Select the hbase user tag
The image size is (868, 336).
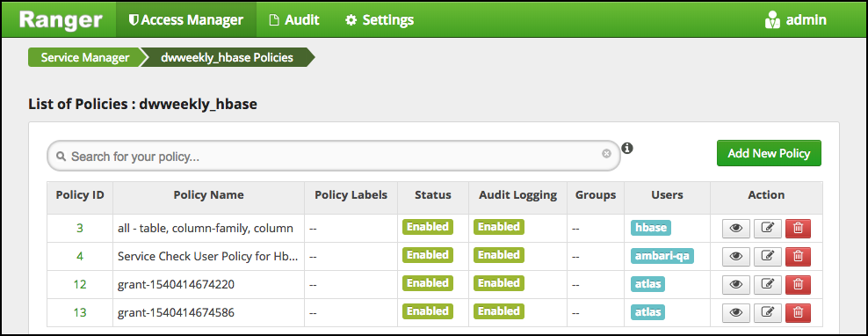(x=650, y=227)
